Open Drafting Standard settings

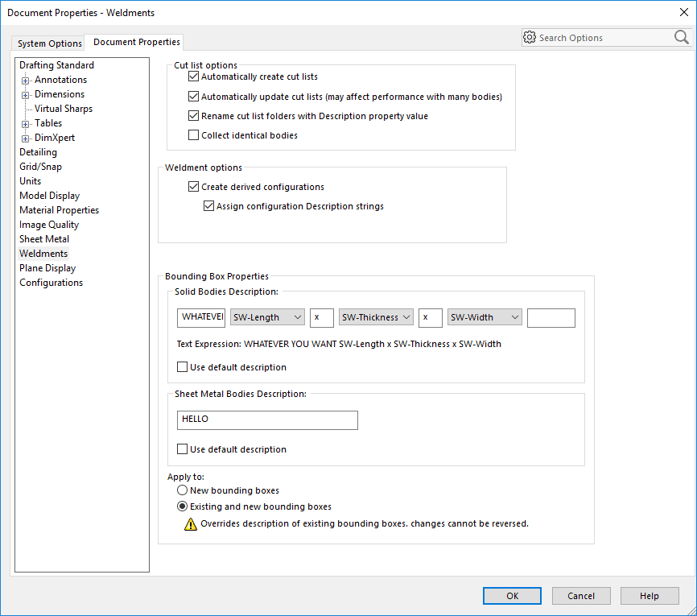[x=56, y=65]
